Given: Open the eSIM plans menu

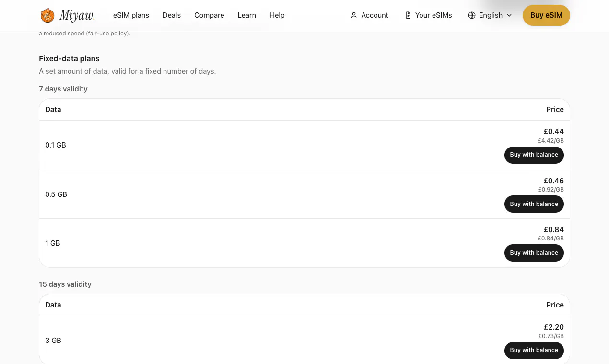Looking at the screenshot, I should point(131,15).
